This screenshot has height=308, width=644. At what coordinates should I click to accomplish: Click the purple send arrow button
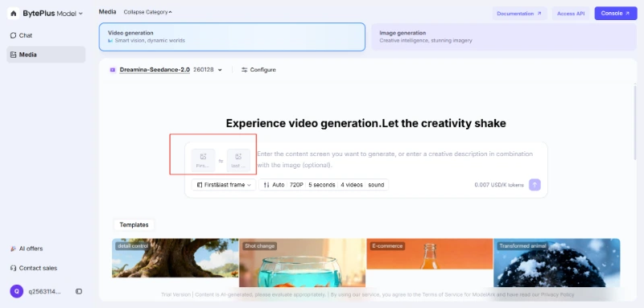[x=535, y=184]
